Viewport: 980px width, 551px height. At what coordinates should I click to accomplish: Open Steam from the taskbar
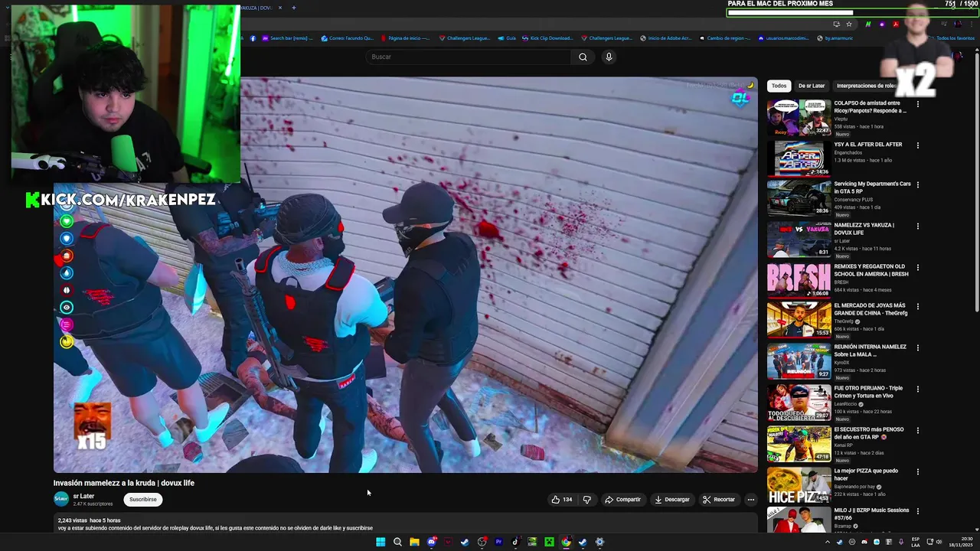click(x=465, y=542)
